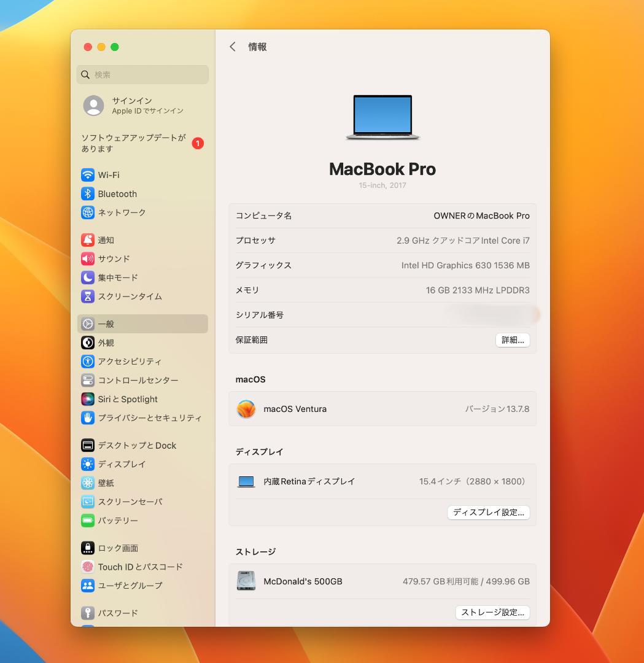The height and width of the screenshot is (663, 644).
Task: Select スクリーンタイム hourglass icon
Action: pos(88,297)
